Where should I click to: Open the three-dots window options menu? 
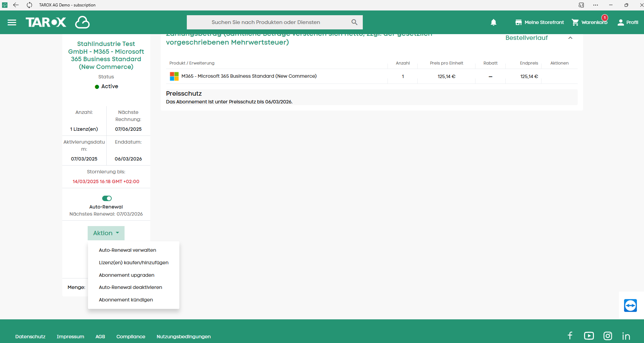[x=596, y=5]
